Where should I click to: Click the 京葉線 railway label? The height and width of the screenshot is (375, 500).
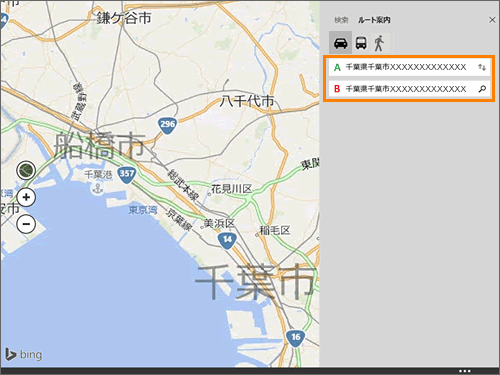179,220
